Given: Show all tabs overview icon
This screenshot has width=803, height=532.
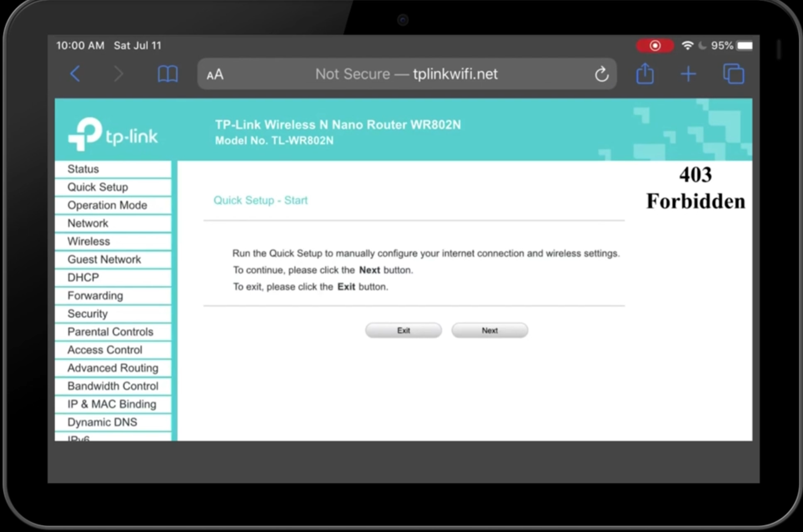Looking at the screenshot, I should click(733, 74).
